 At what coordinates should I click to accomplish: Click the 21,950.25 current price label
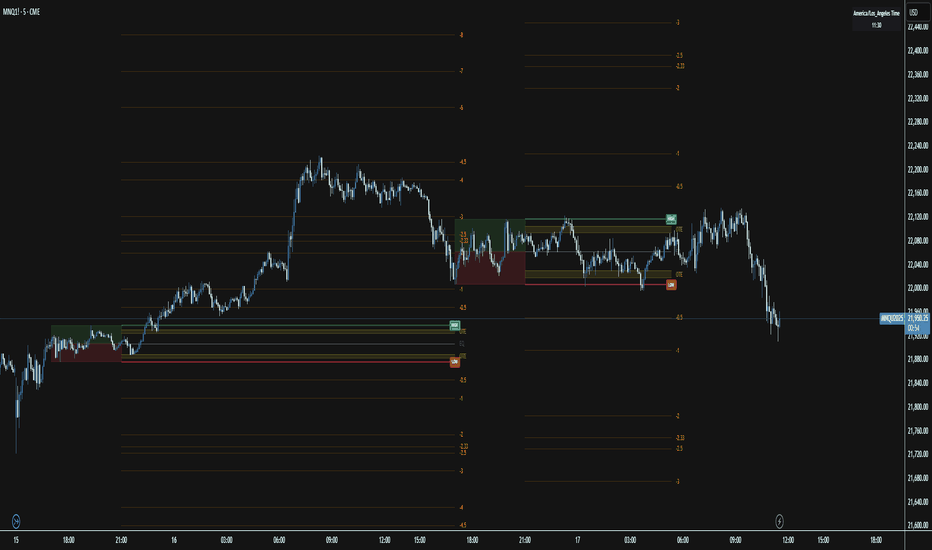point(918,319)
